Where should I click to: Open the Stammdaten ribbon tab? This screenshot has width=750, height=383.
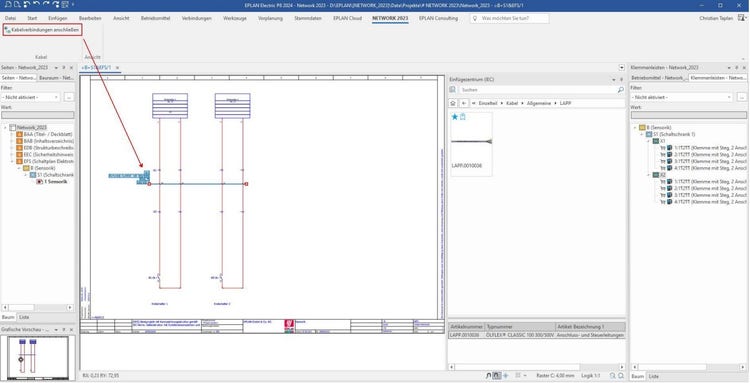click(x=308, y=18)
